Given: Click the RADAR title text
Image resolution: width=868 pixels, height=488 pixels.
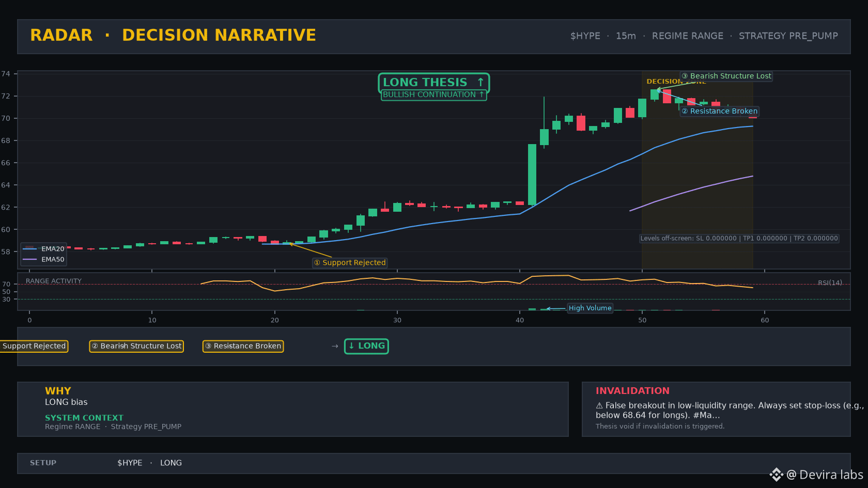Looking at the screenshot, I should point(61,35).
